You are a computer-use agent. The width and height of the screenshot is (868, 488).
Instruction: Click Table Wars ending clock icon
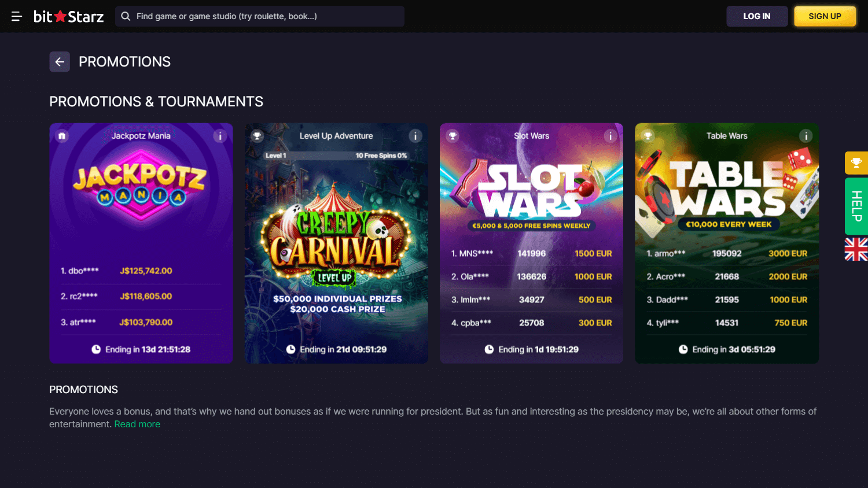tap(683, 349)
